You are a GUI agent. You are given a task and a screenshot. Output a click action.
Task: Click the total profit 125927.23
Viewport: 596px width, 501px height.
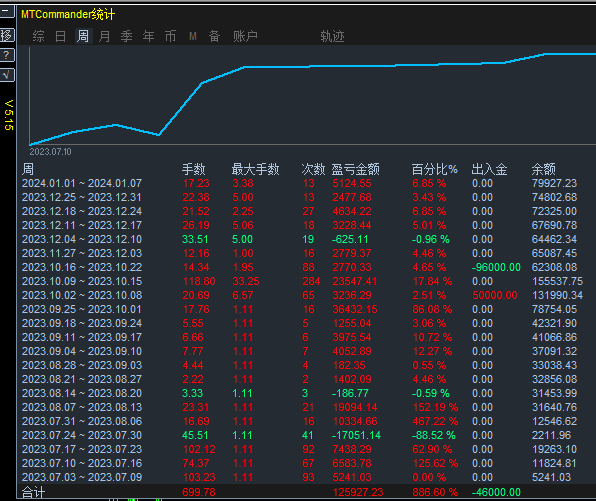(x=358, y=493)
